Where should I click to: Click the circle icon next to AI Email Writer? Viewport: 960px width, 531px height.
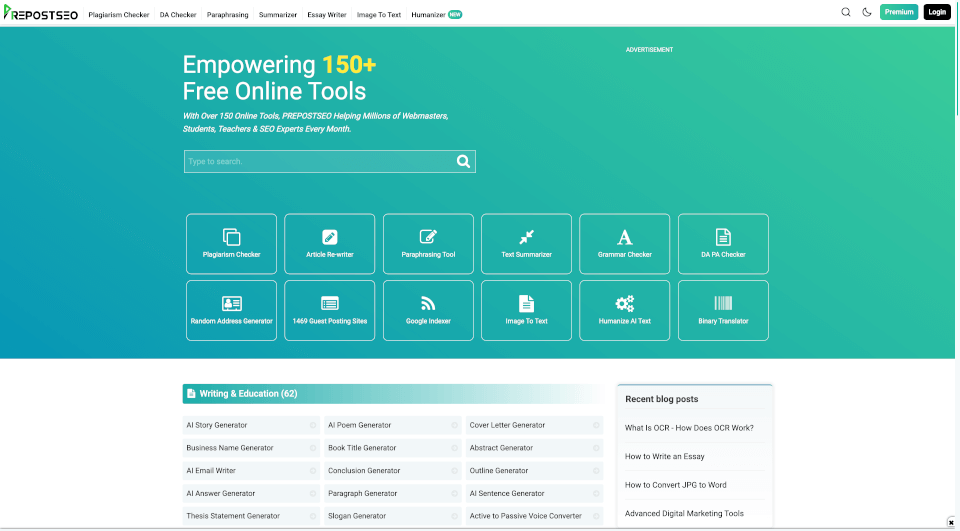pos(313,470)
